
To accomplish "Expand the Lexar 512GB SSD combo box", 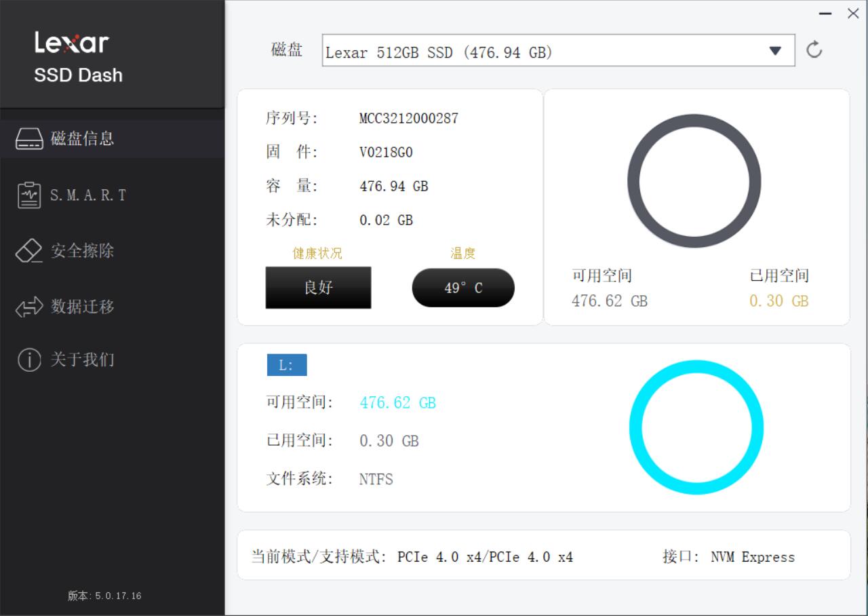I will pyautogui.click(x=557, y=51).
